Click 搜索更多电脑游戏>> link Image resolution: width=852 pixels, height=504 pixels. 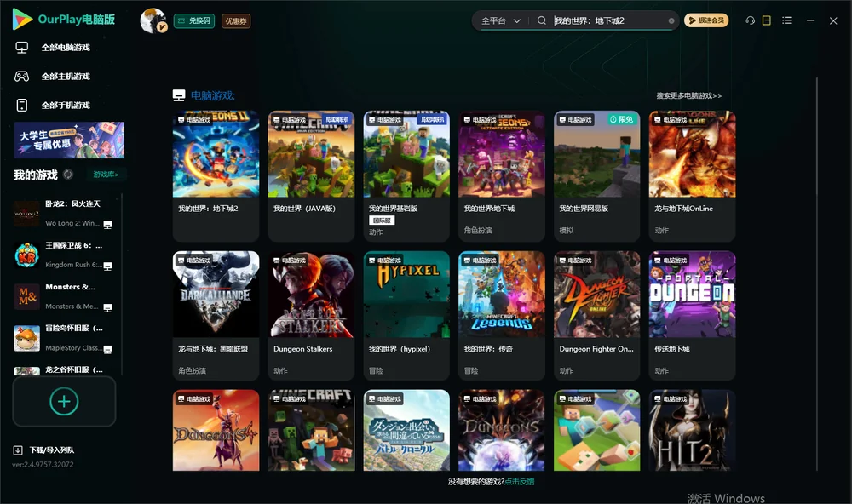(x=689, y=96)
